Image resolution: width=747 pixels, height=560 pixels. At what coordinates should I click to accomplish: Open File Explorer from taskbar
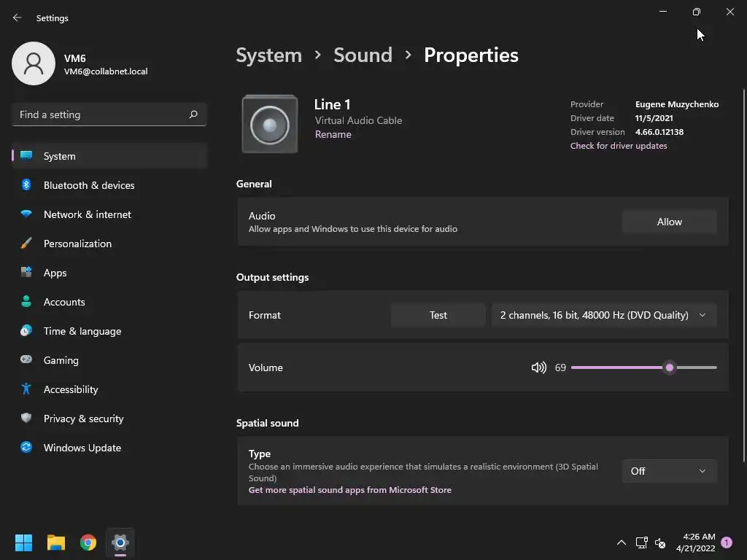pos(56,542)
